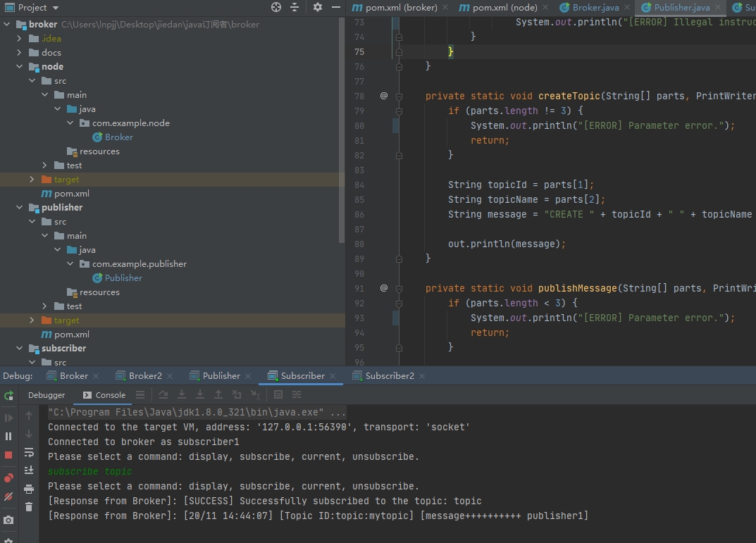Switch to the Debugger tab
This screenshot has height=543, width=756.
coord(47,395)
